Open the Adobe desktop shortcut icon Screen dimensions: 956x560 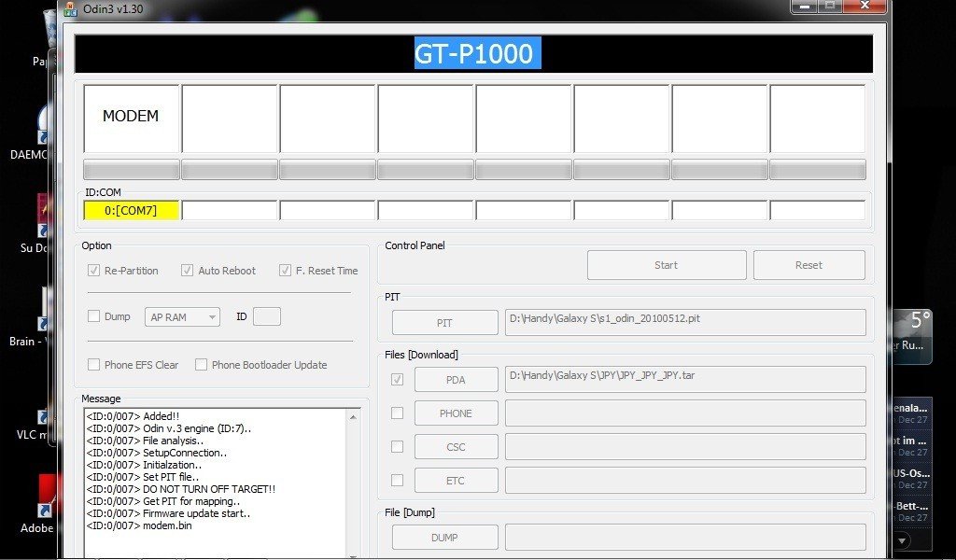(47, 497)
